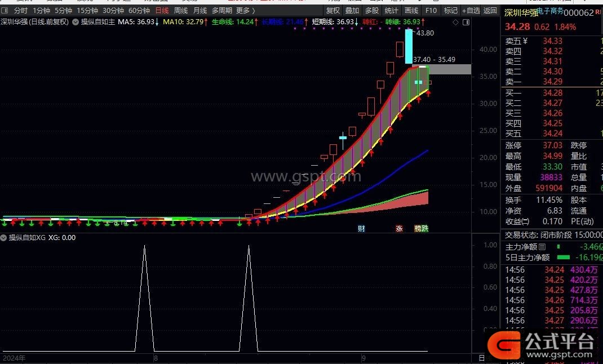Open the 统计 statistics tool

392,10
